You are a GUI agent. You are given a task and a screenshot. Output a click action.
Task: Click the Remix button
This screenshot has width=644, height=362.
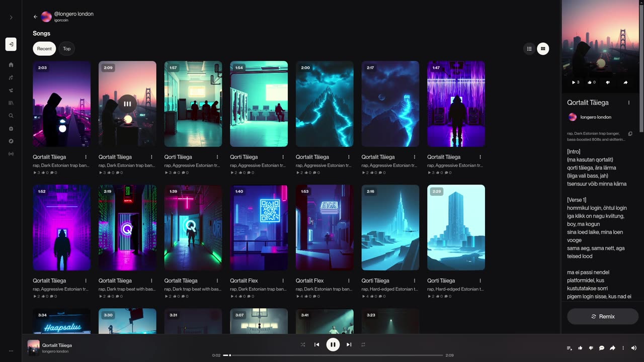pyautogui.click(x=603, y=316)
